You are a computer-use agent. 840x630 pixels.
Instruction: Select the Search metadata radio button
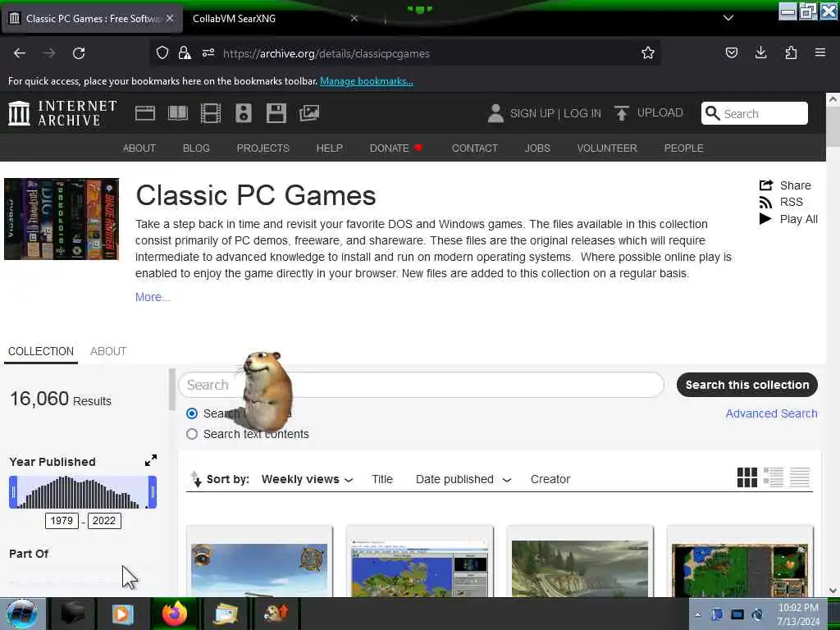point(192,413)
